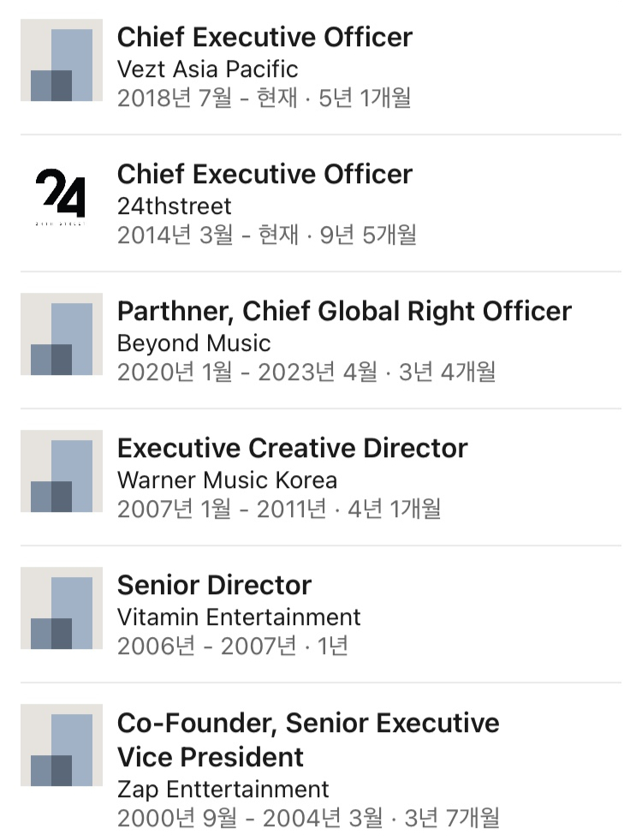Viewport: 642px width, 840px height.
Task: Open Chief Executive Officer title at Vezt
Action: [265, 37]
